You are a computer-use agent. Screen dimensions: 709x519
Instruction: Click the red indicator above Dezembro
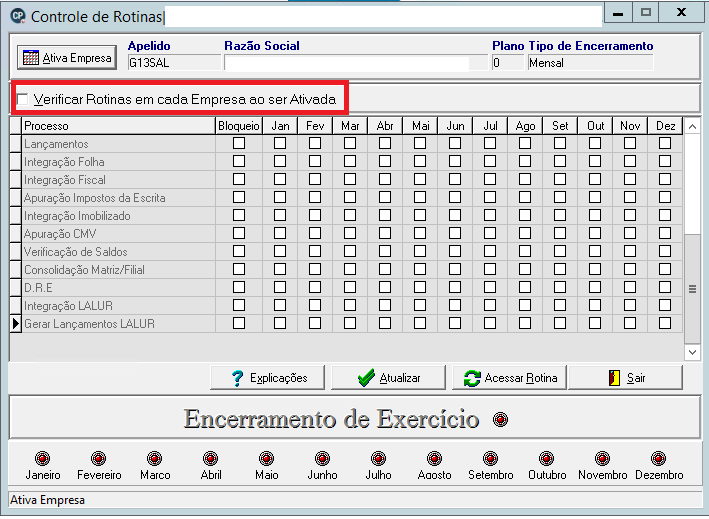tap(659, 458)
